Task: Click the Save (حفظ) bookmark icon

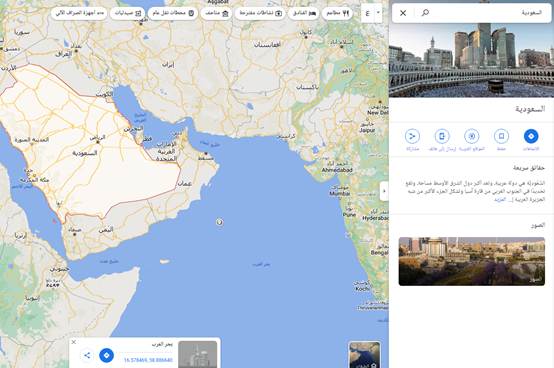Action: [501, 136]
